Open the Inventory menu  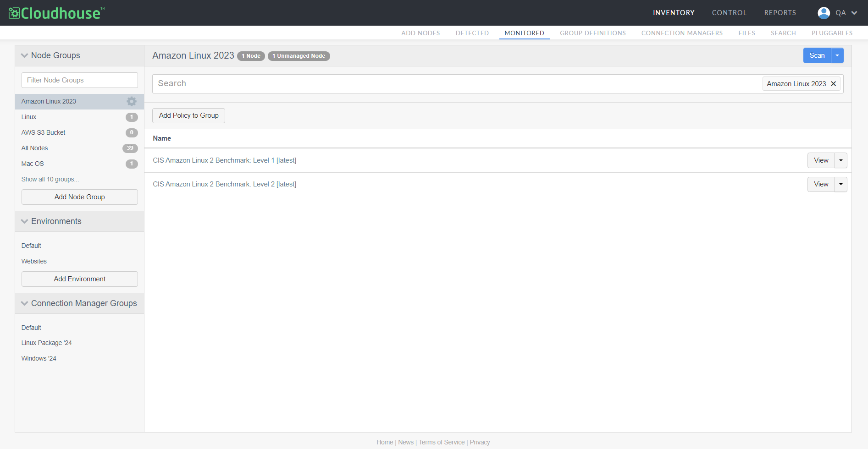click(x=674, y=13)
